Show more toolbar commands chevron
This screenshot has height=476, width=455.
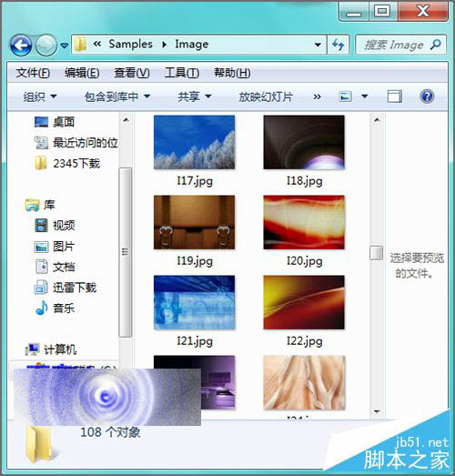(x=317, y=96)
